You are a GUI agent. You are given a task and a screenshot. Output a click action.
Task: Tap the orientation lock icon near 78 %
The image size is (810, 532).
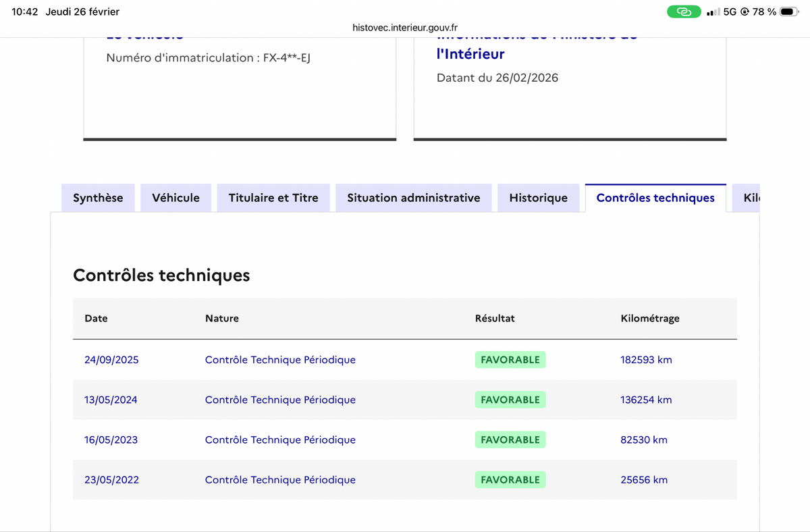pyautogui.click(x=745, y=12)
